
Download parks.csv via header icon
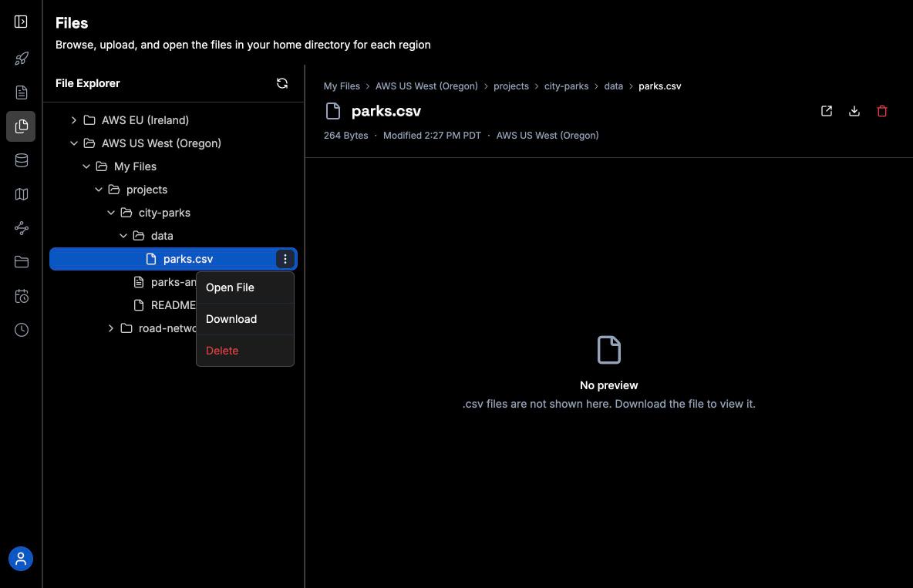(x=854, y=111)
